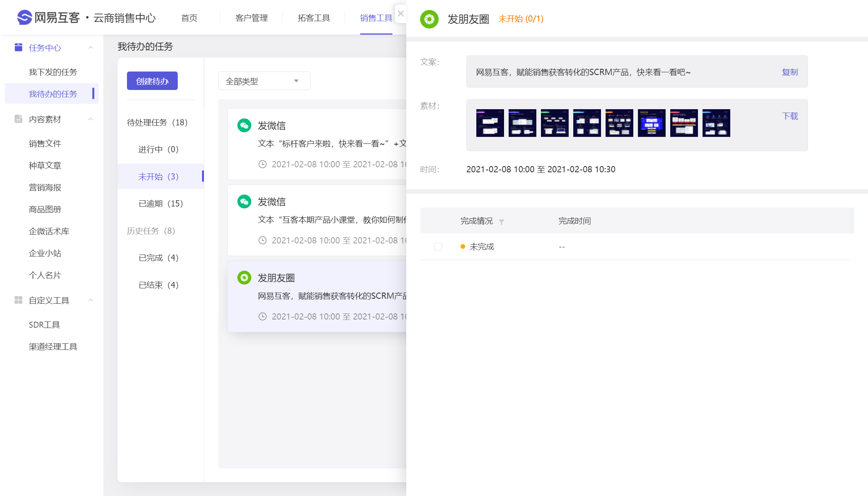Filter tasks by 已结束 (4)
The image size is (868, 496).
click(159, 285)
